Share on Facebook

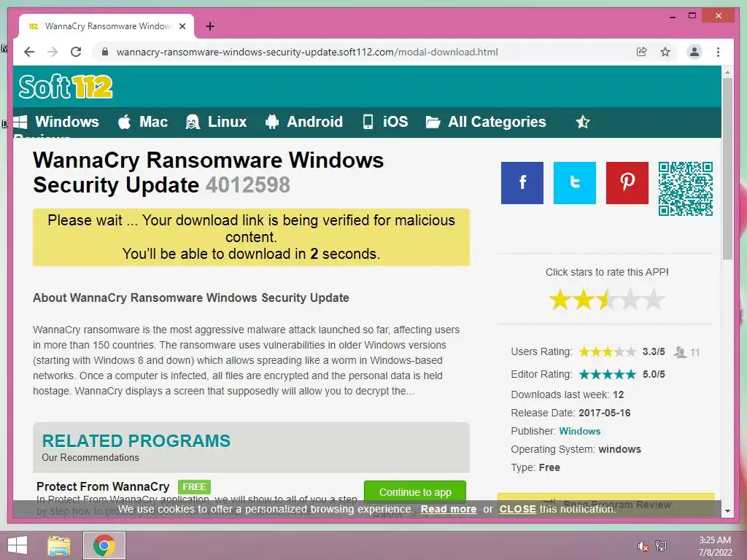522,183
